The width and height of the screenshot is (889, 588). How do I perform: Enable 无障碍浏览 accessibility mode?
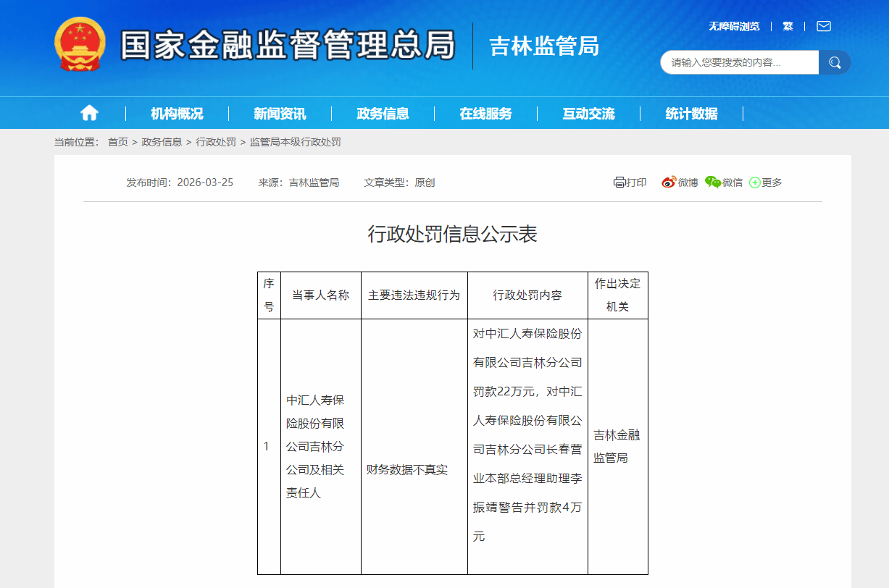tap(733, 26)
